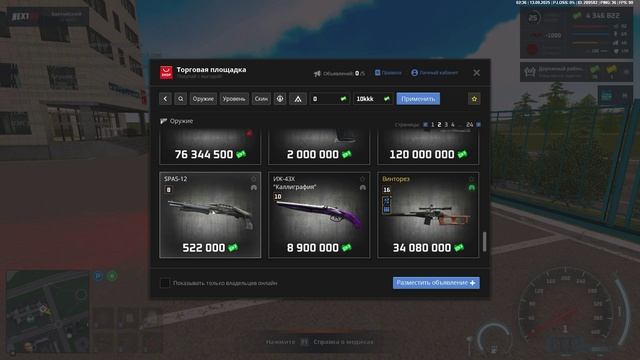Click the Оружие section gun icon
Screen dimensions: 640x360
click(x=164, y=121)
